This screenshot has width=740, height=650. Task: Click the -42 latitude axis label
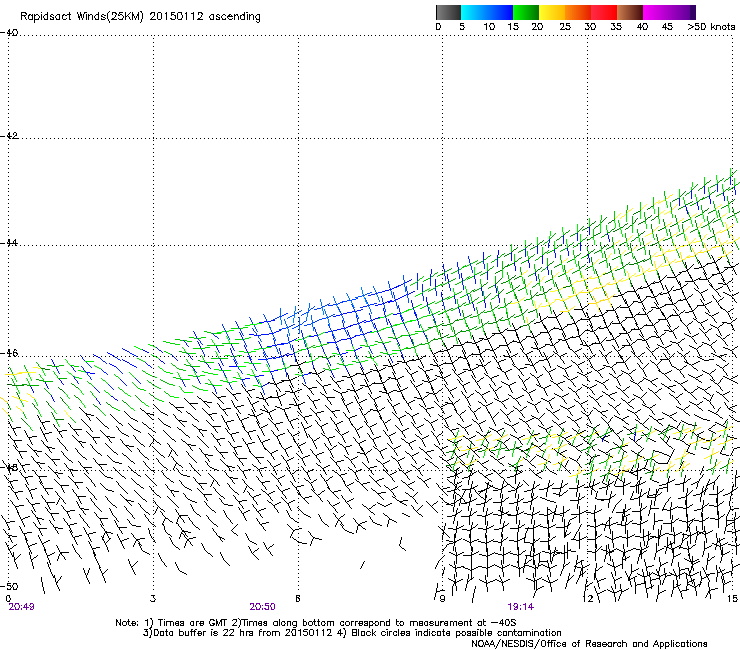9,136
